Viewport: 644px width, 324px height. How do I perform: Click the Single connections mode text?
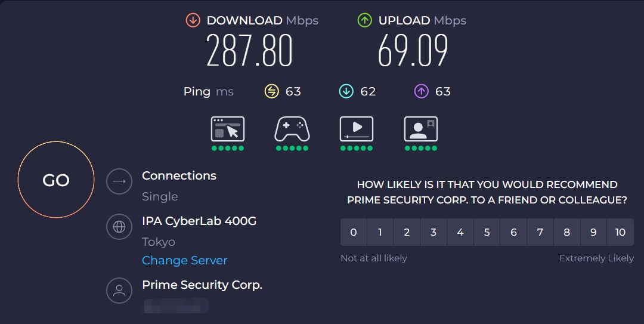click(x=160, y=196)
